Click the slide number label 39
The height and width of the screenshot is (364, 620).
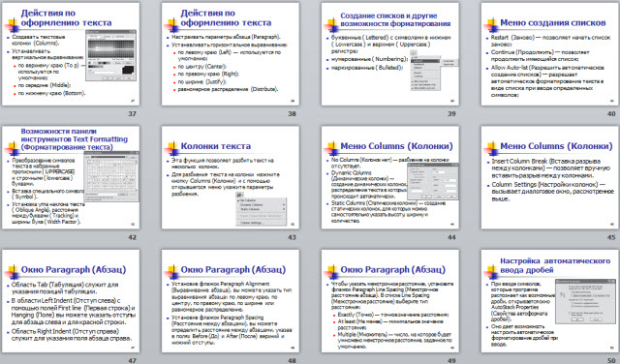point(451,114)
